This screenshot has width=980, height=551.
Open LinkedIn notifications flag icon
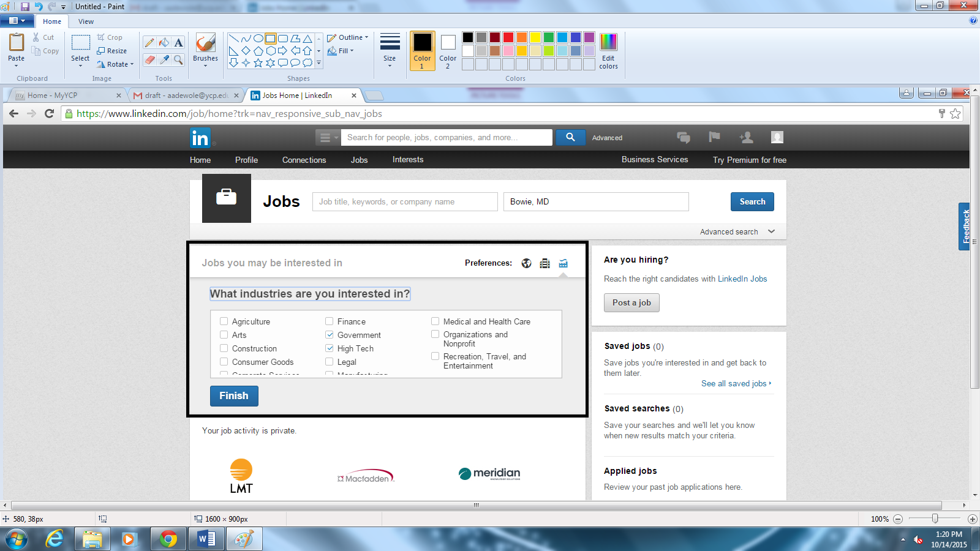click(714, 137)
